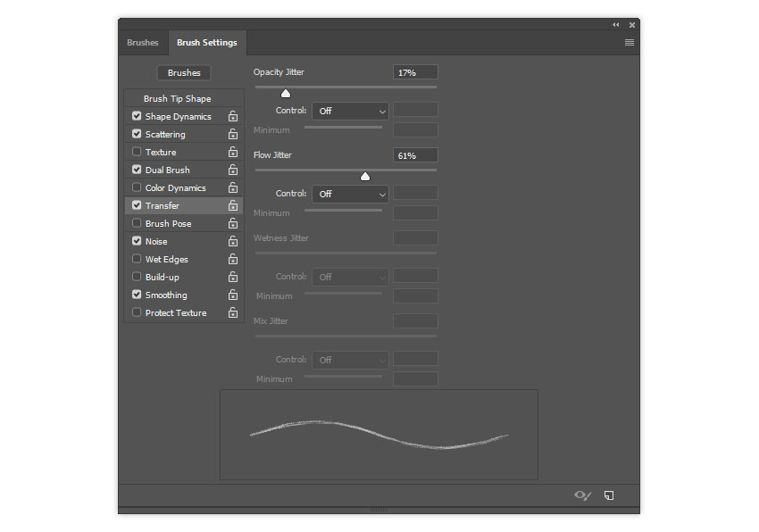
Task: Click the Mix Jitter value field
Action: [415, 321]
